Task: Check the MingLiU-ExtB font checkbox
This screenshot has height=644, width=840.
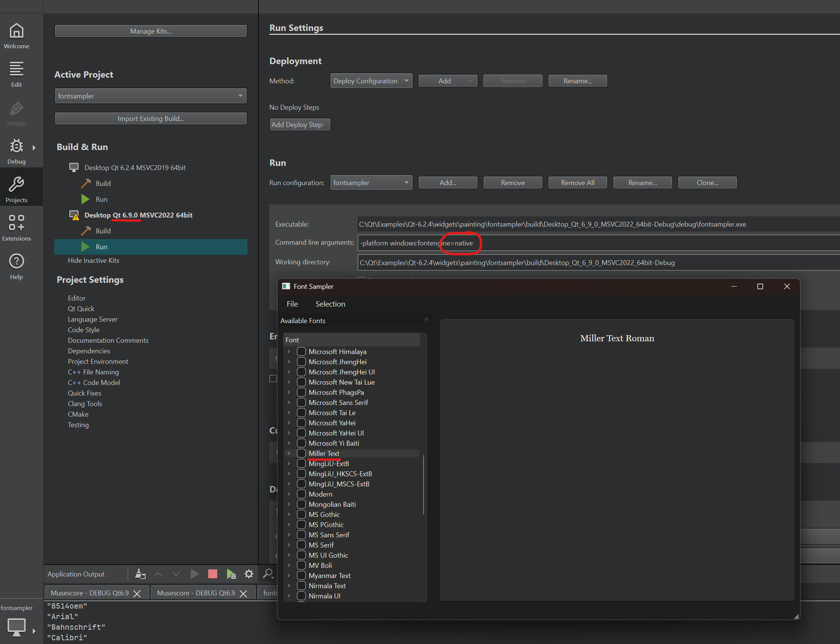Action: pos(301,463)
